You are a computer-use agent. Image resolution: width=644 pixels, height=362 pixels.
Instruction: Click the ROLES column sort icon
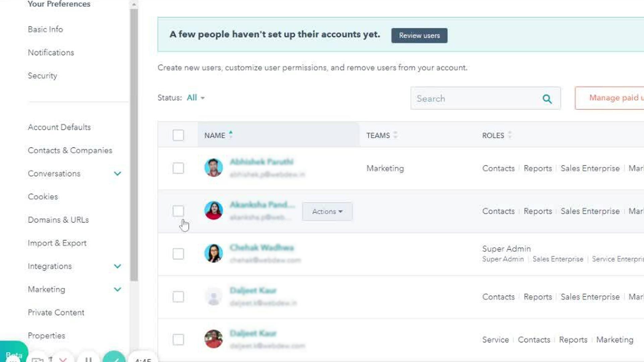(510, 135)
